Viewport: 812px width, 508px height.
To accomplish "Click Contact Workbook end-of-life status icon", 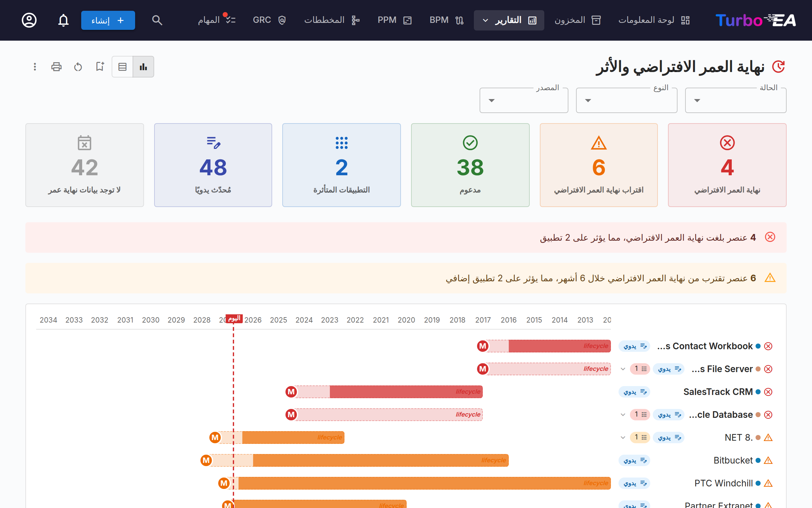I will (768, 346).
